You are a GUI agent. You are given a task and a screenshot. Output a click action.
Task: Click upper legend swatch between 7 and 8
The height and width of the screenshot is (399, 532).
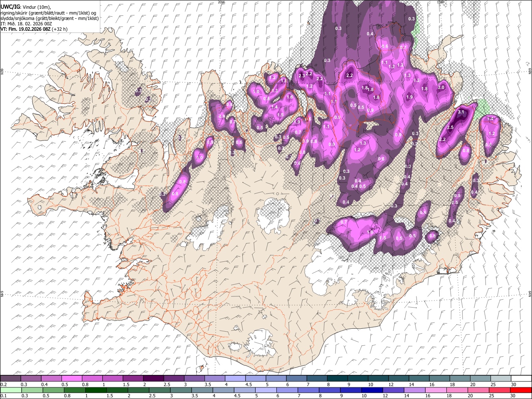[317, 379]
